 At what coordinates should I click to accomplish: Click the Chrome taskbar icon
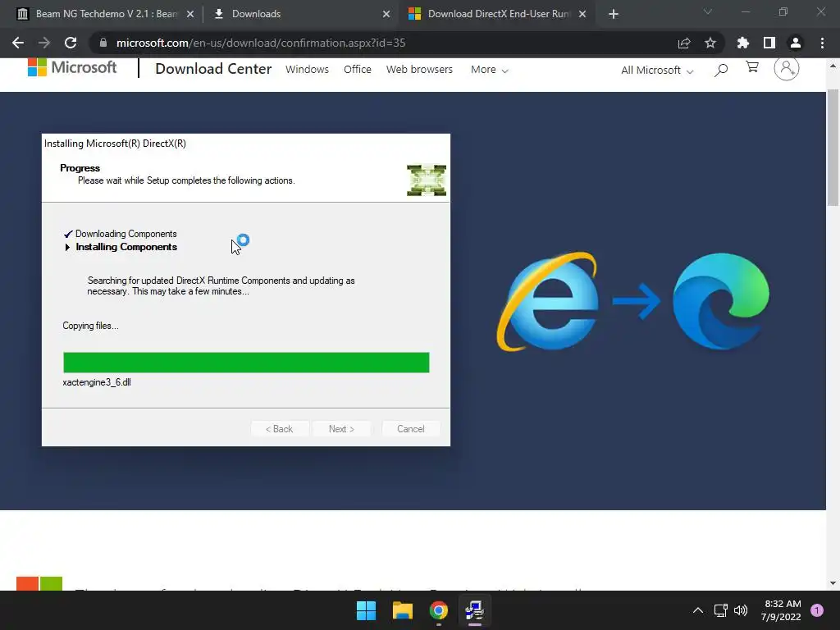tap(439, 610)
